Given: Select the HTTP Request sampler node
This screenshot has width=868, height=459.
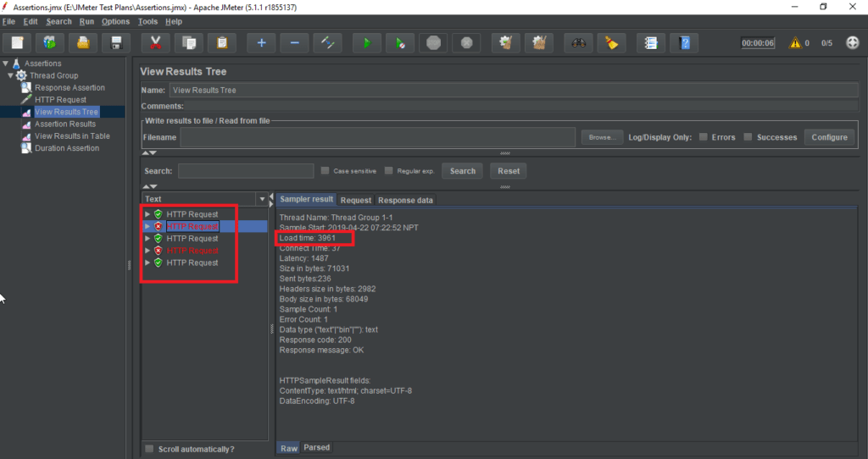Looking at the screenshot, I should pos(60,100).
